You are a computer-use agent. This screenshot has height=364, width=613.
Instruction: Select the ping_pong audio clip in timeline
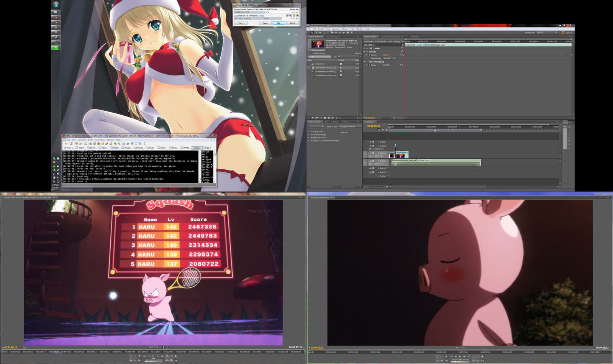[x=436, y=162]
